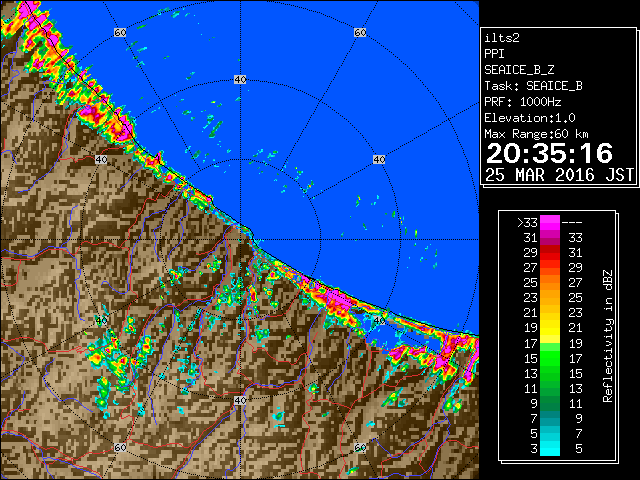Select the 'PPI' scan type label
This screenshot has width=640, height=480.
pyautogui.click(x=494, y=54)
